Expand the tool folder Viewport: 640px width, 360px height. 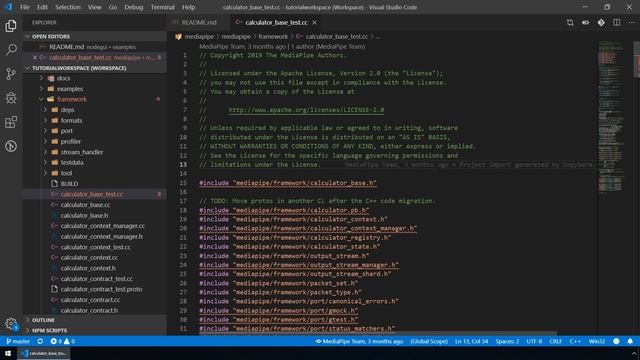point(66,173)
